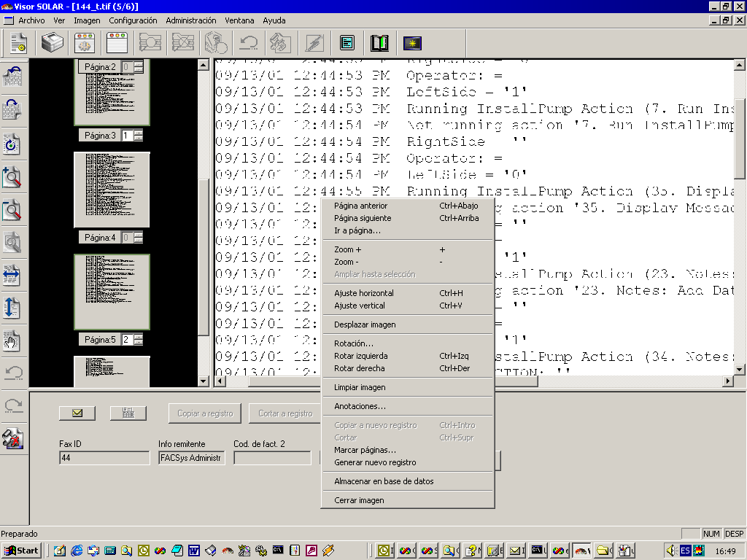Choose Cerrar imagen in context menu
The width and height of the screenshot is (747, 560).
[408, 500]
